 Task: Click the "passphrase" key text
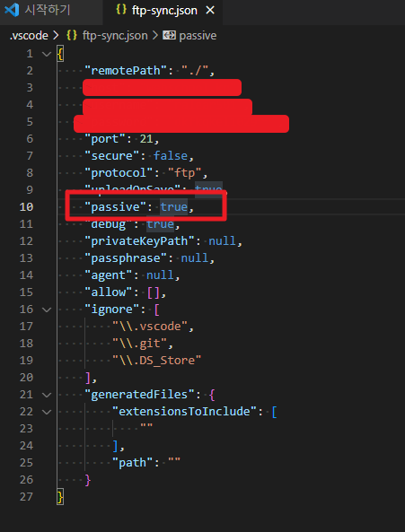(126, 258)
